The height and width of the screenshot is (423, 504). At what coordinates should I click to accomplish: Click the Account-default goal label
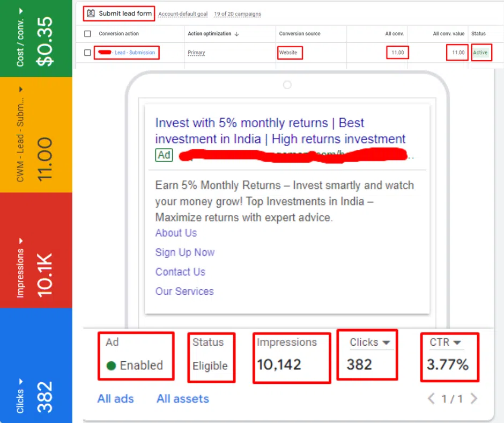click(182, 14)
